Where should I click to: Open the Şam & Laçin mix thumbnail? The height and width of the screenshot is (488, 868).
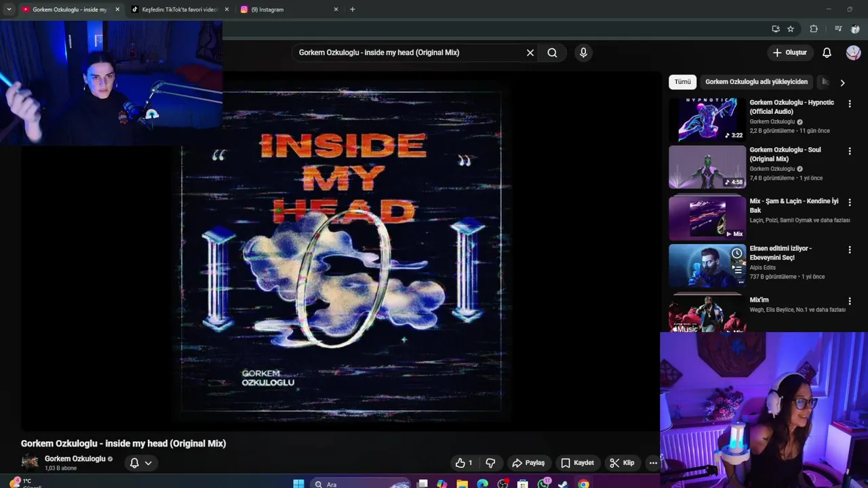(707, 218)
